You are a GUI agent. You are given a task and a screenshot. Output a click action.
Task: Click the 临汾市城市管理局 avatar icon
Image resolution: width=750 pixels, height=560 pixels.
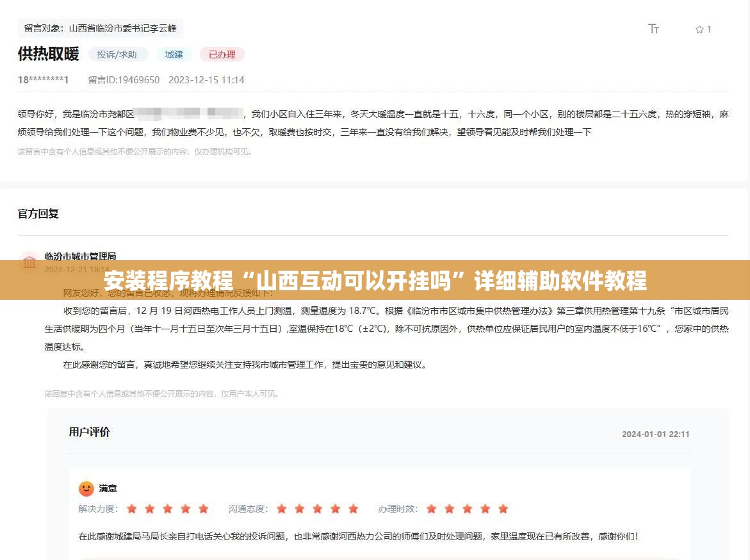point(29,262)
